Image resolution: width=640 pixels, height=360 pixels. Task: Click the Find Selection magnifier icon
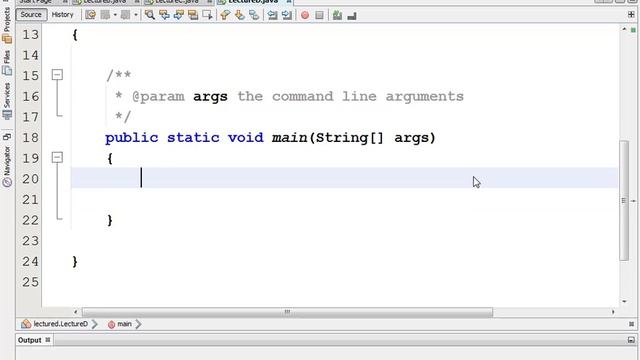tap(150, 15)
